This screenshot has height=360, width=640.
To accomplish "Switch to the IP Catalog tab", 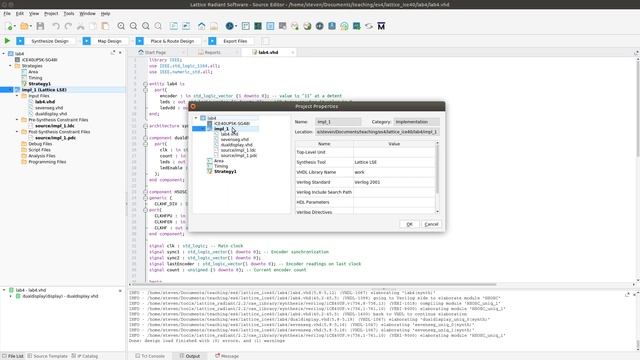I will point(85,356).
